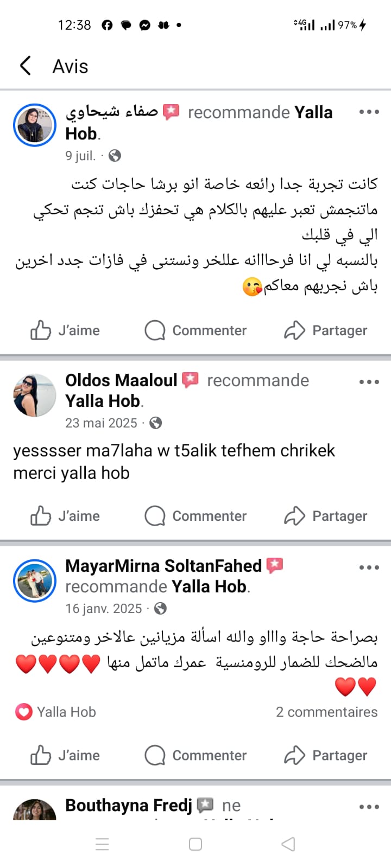Tap the back arrow beside Avis
This screenshot has width=391, height=868.
pos(25,66)
